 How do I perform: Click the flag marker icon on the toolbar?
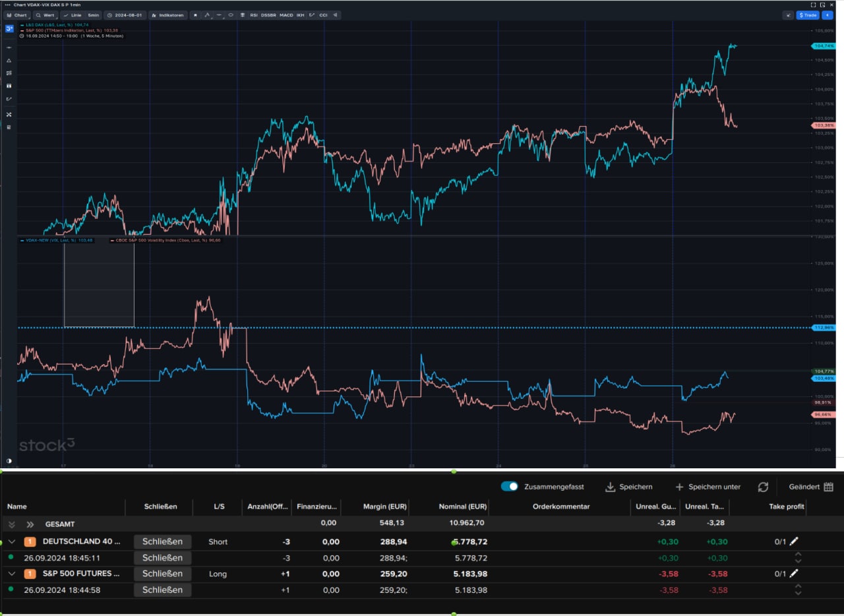pyautogui.click(x=196, y=15)
